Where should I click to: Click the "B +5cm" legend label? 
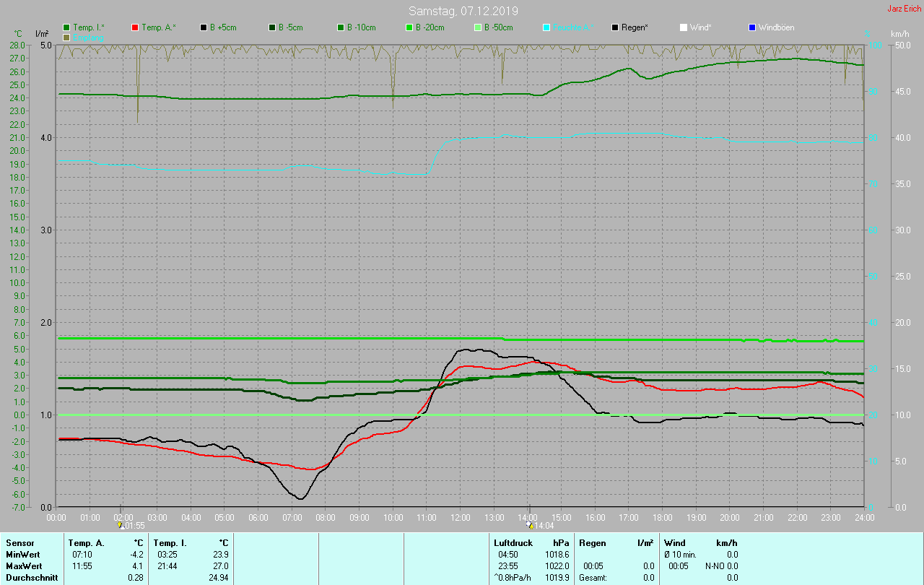[x=225, y=27]
